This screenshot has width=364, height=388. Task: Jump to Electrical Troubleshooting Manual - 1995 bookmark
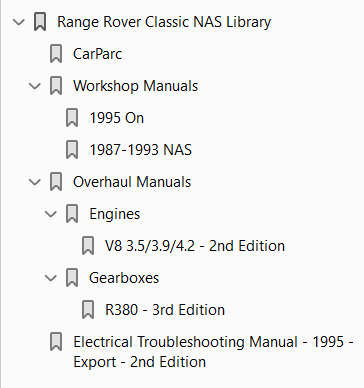213,352
